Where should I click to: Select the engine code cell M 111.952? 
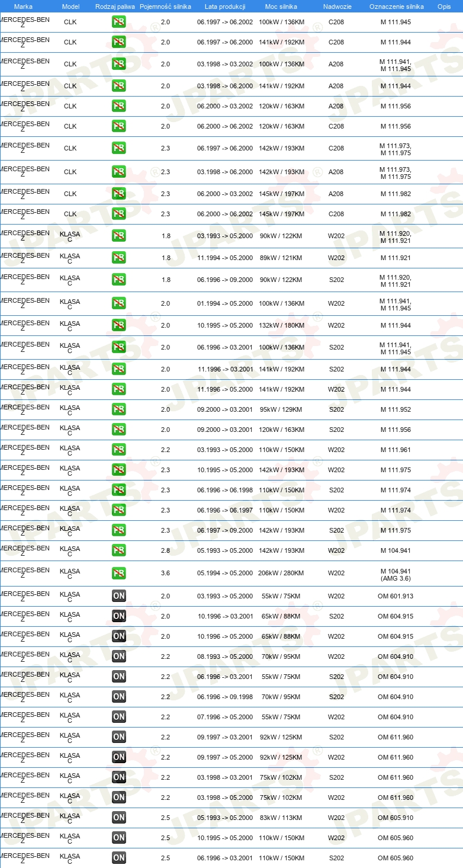click(396, 409)
